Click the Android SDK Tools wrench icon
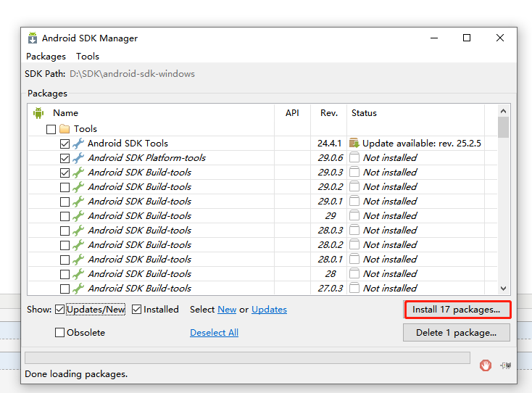 78,144
